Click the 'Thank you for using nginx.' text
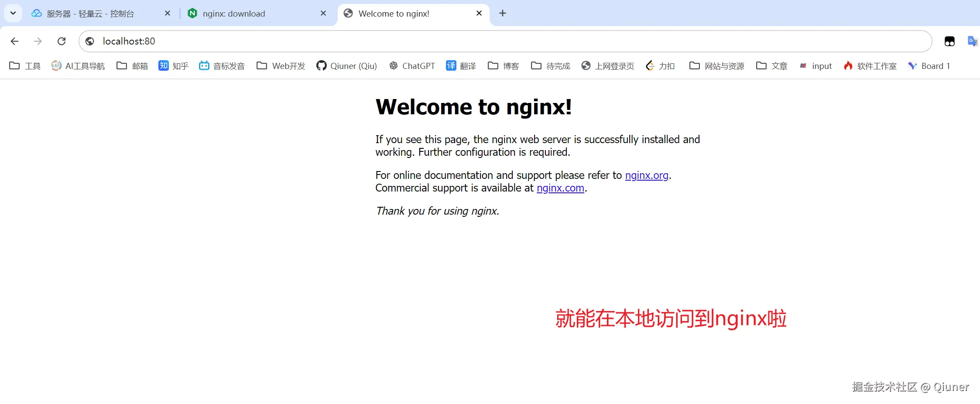The height and width of the screenshot is (404, 980). (x=437, y=211)
